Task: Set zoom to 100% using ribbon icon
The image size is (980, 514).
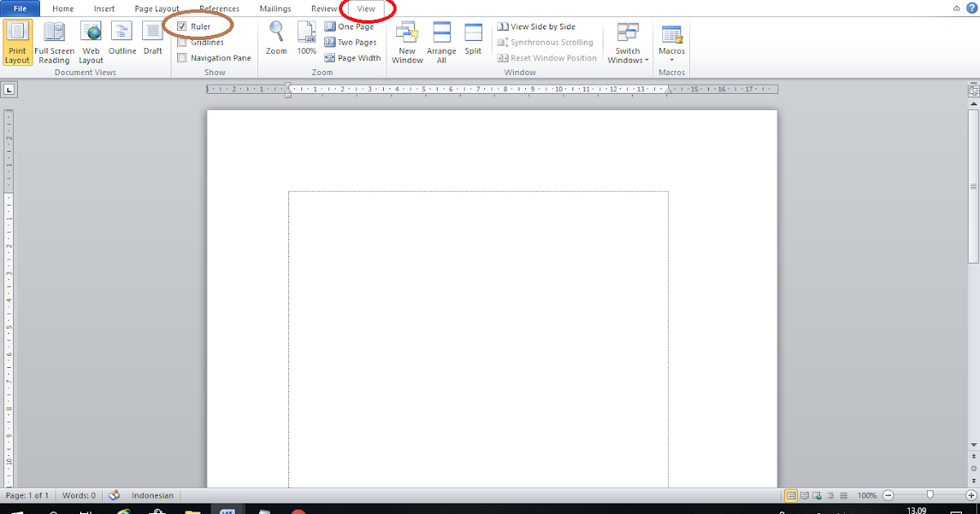Action: pos(306,37)
